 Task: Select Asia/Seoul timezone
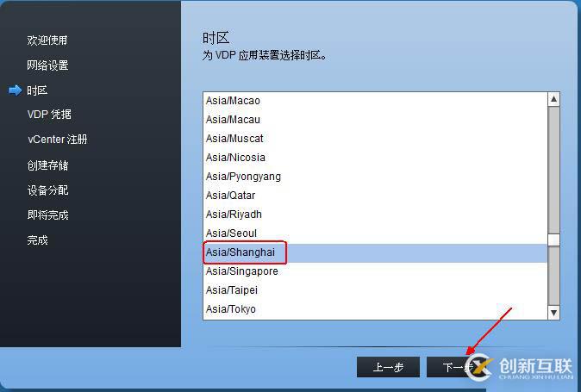coord(375,233)
